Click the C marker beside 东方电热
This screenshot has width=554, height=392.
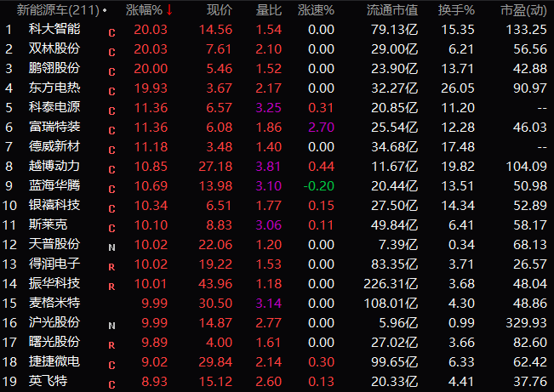[112, 92]
